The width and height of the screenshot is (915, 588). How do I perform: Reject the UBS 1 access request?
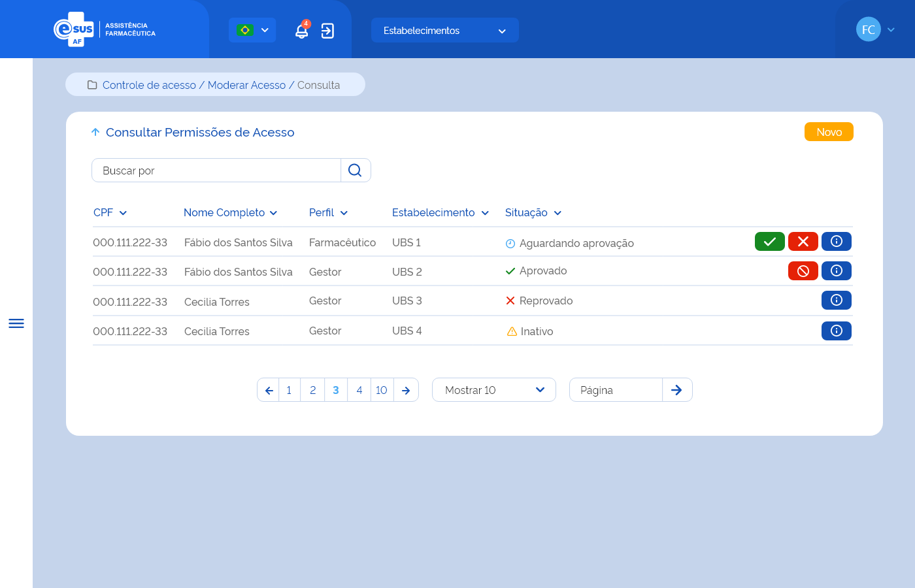(803, 242)
